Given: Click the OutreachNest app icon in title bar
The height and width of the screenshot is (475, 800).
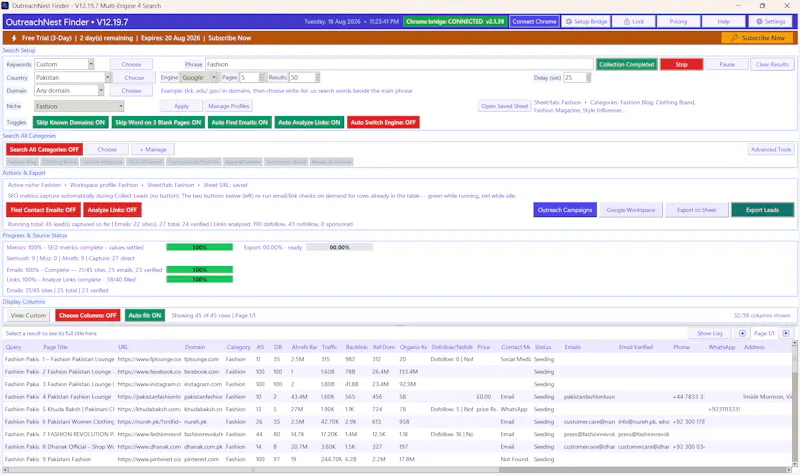Looking at the screenshot, I should pyautogui.click(x=5, y=6).
